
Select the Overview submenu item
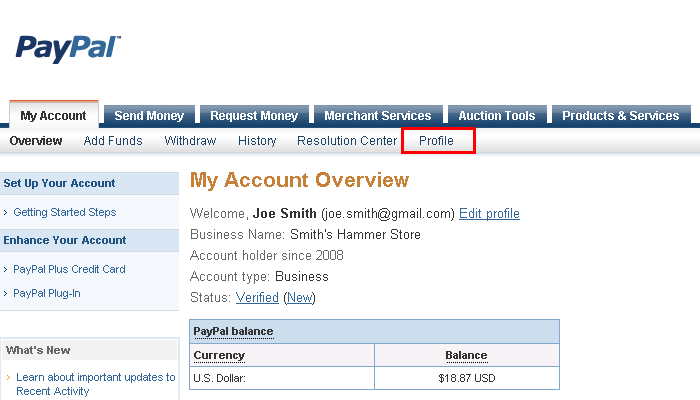click(x=36, y=141)
